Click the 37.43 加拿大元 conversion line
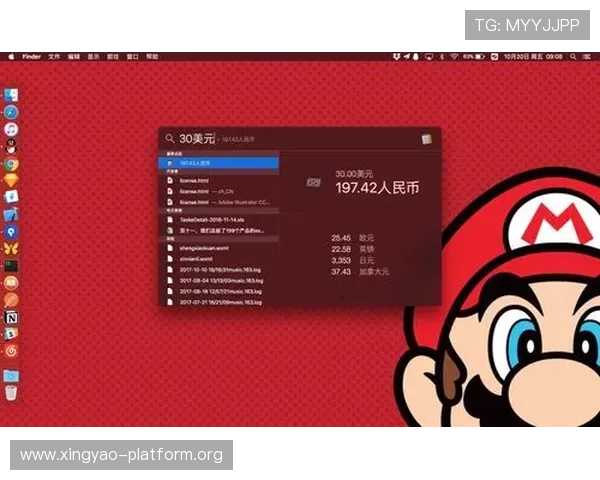 pos(360,272)
